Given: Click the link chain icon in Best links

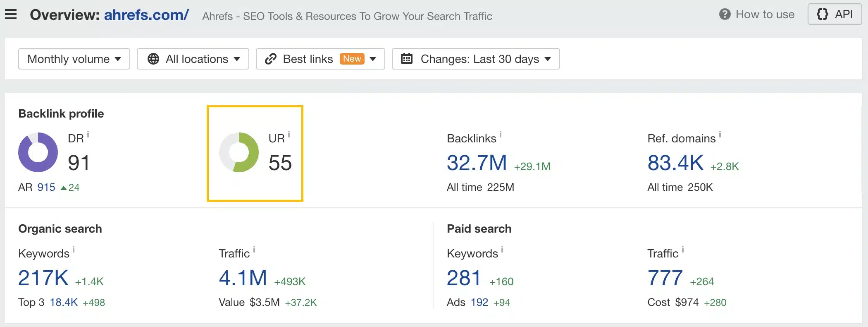Looking at the screenshot, I should tap(271, 59).
